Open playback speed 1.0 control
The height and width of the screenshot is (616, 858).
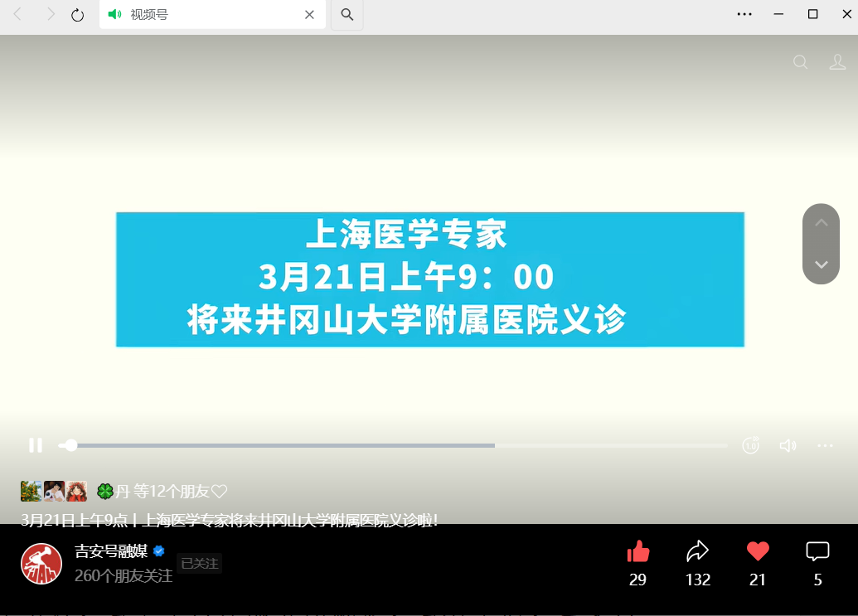click(x=750, y=445)
